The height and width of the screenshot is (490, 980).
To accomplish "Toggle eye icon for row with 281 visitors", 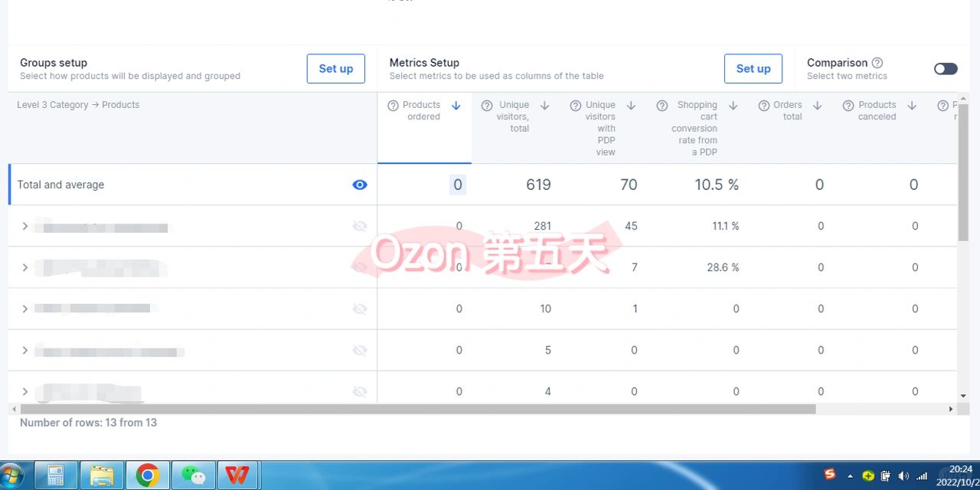I will tap(360, 226).
